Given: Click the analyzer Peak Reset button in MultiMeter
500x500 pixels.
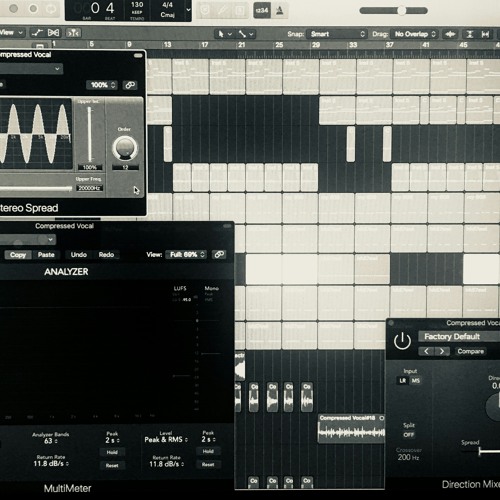Looking at the screenshot, I should click(112, 465).
